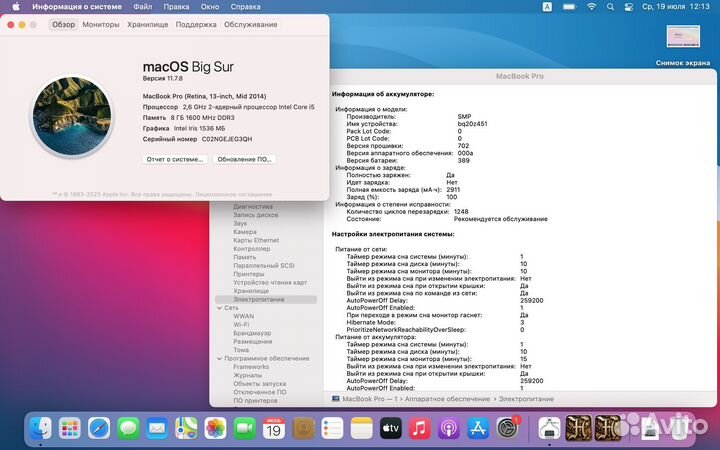Select Принтеры in the sidebar
Image resolution: width=720 pixels, height=450 pixels.
(249, 274)
